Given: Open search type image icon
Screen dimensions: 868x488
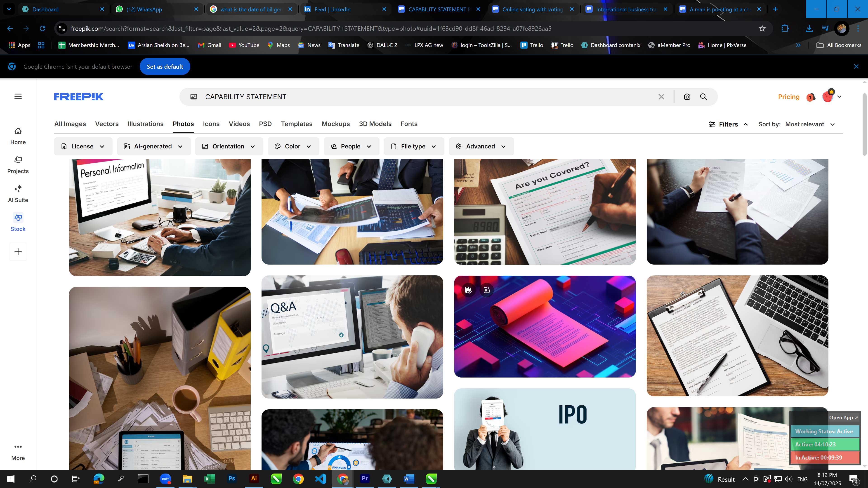Looking at the screenshot, I should point(194,97).
